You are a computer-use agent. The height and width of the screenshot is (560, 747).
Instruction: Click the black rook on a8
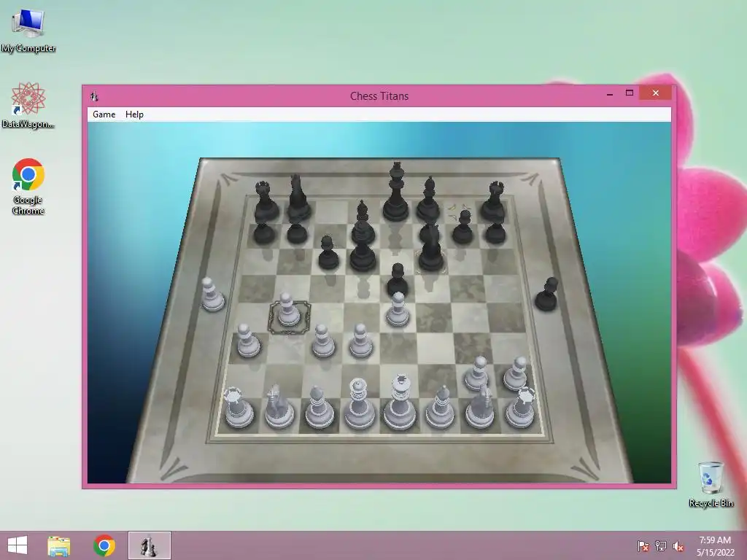(x=264, y=201)
